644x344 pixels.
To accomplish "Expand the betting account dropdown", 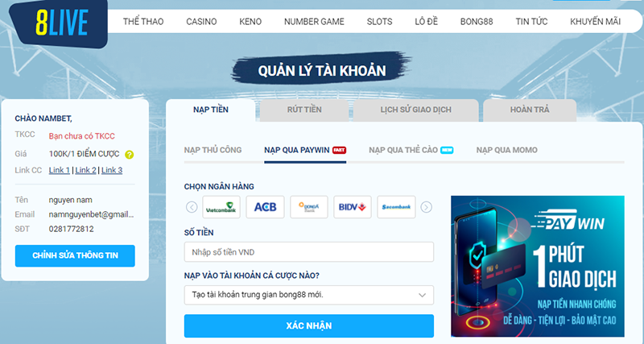I will [309, 295].
